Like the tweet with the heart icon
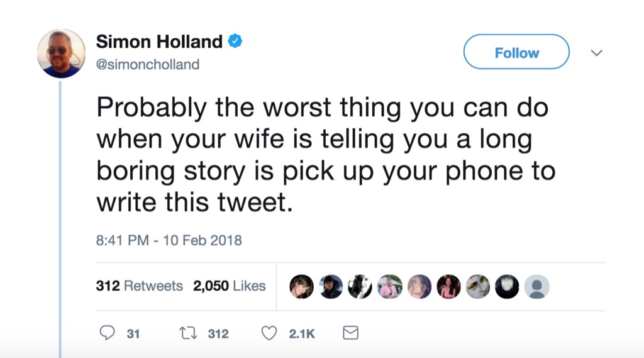Screen dimensions: 644x358 point(269,333)
